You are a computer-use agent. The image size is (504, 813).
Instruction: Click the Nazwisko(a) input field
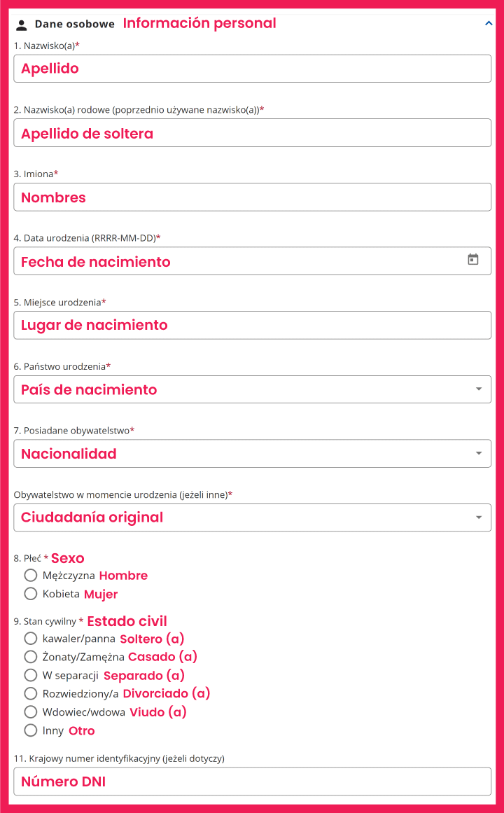point(252,69)
